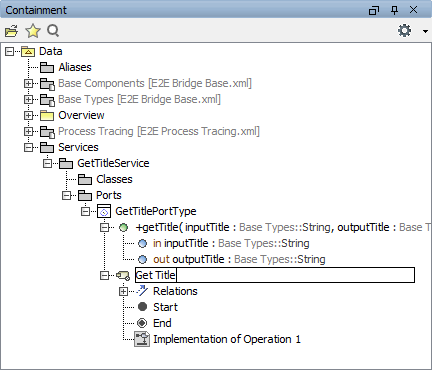Click the outputTitle parameter circle icon
432x370 pixels.
142,259
